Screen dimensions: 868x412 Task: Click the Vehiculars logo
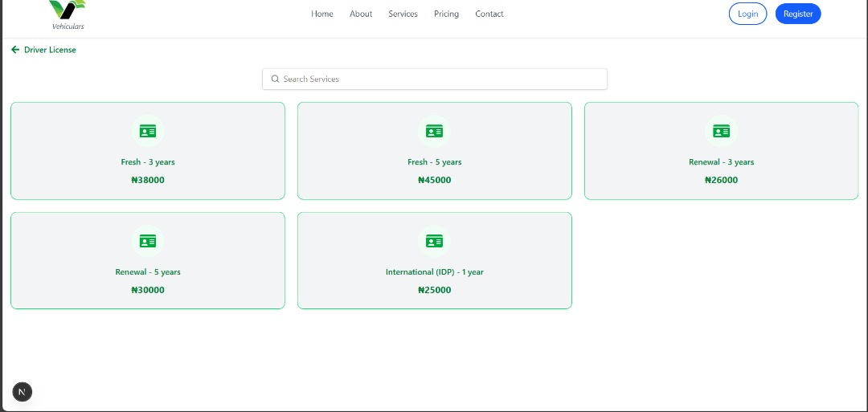point(68,15)
